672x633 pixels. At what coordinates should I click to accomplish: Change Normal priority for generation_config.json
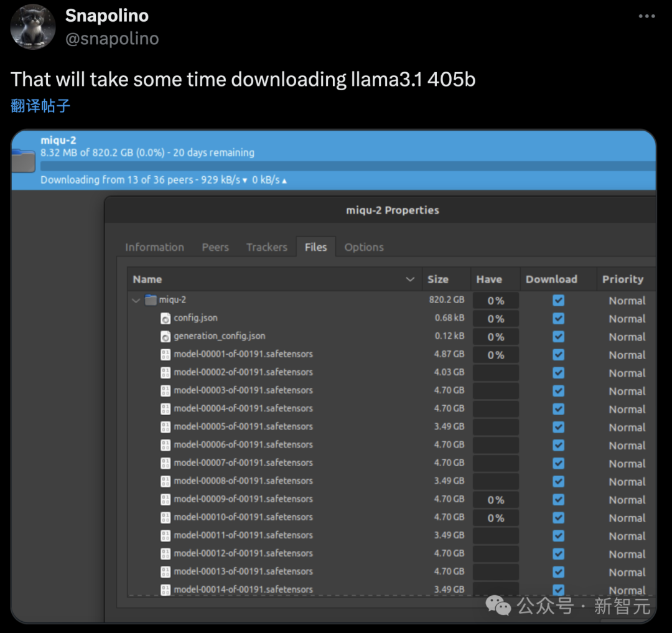(627, 337)
